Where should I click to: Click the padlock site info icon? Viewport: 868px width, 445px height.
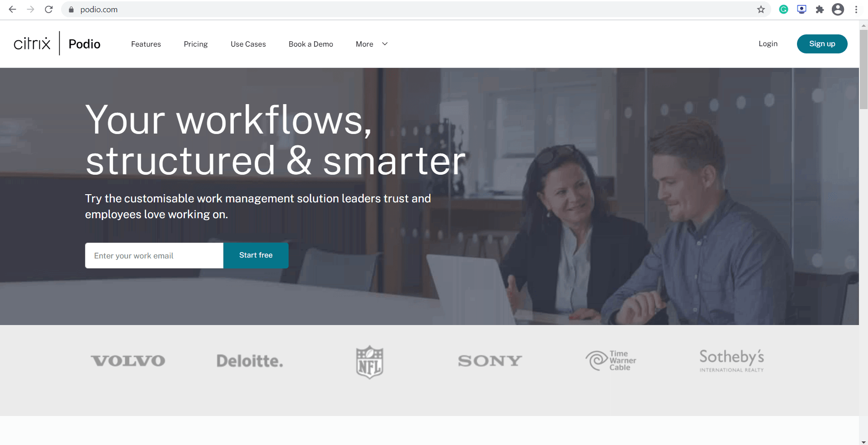tap(71, 10)
